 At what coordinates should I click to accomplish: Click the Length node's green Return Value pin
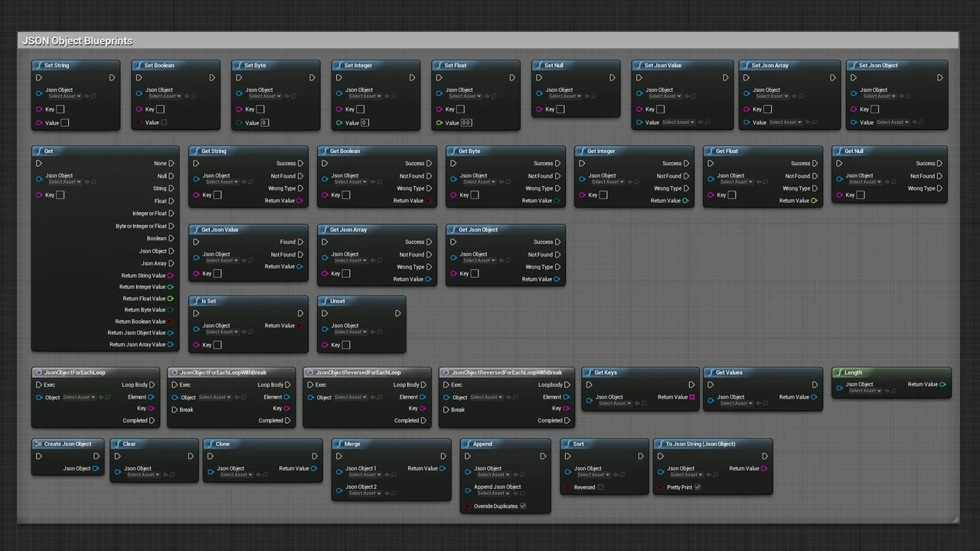pyautogui.click(x=942, y=385)
